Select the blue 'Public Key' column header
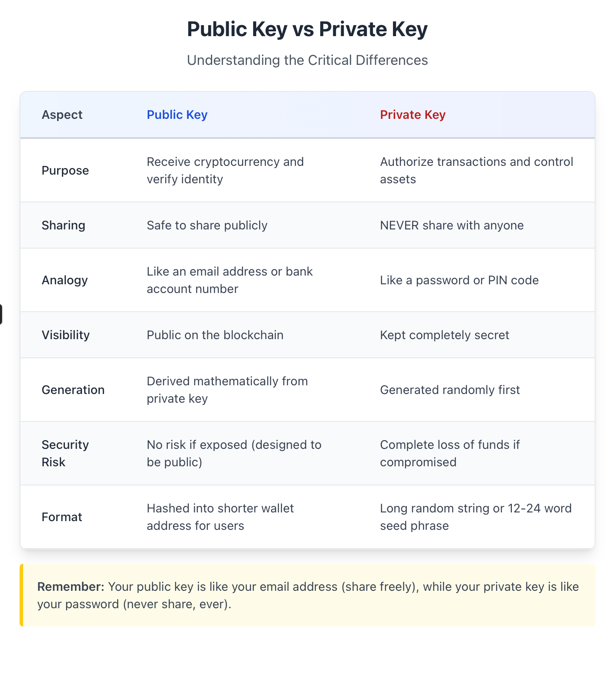The height and width of the screenshot is (677, 616). pos(177,115)
